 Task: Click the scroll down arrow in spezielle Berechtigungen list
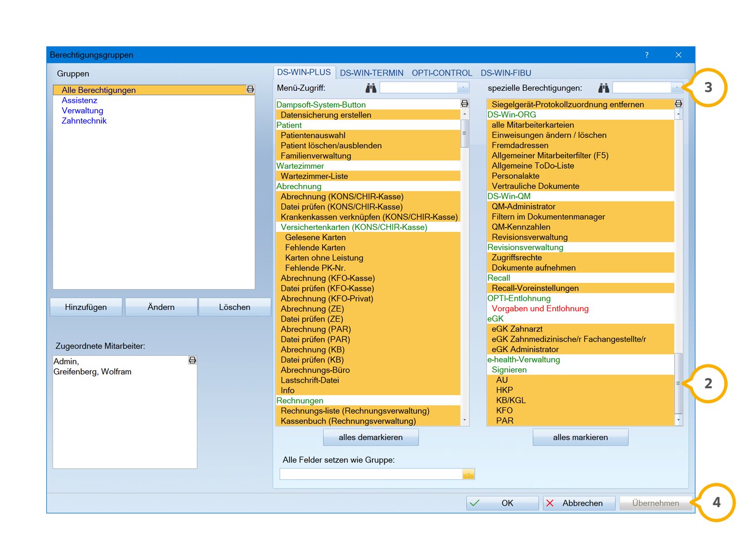coord(678,420)
